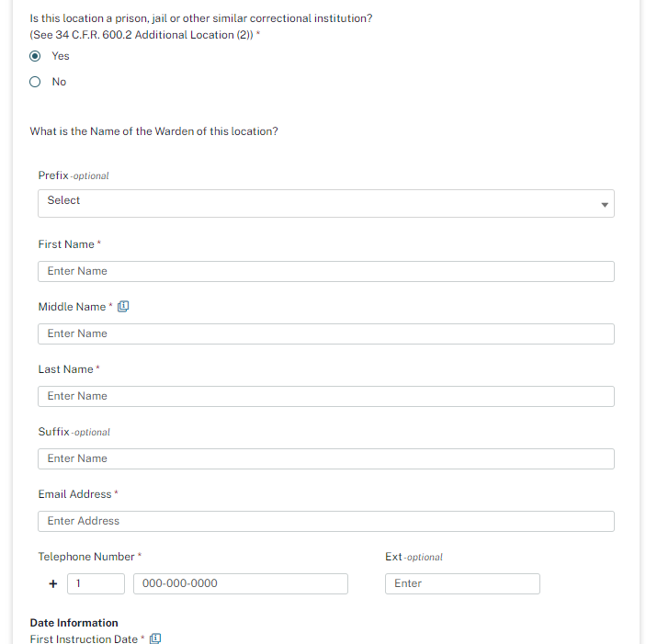This screenshot has height=644, width=646.
Task: Click the Prefix dropdown arrow
Action: 605,204
